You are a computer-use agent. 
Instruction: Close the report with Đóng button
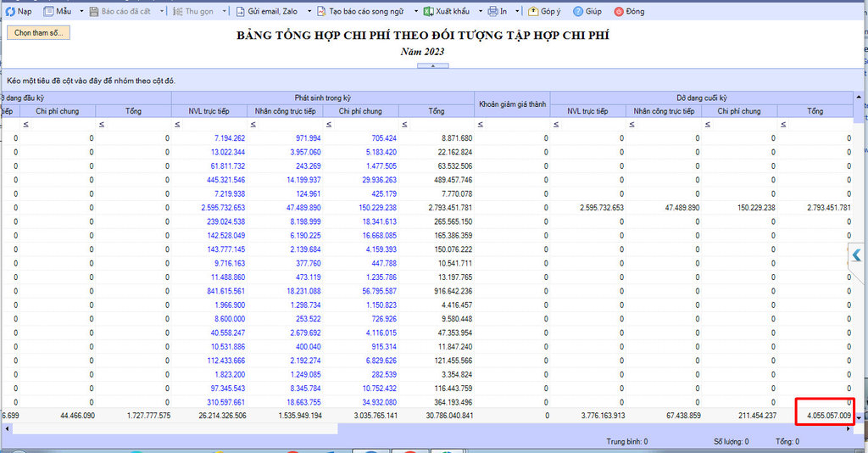[629, 11]
